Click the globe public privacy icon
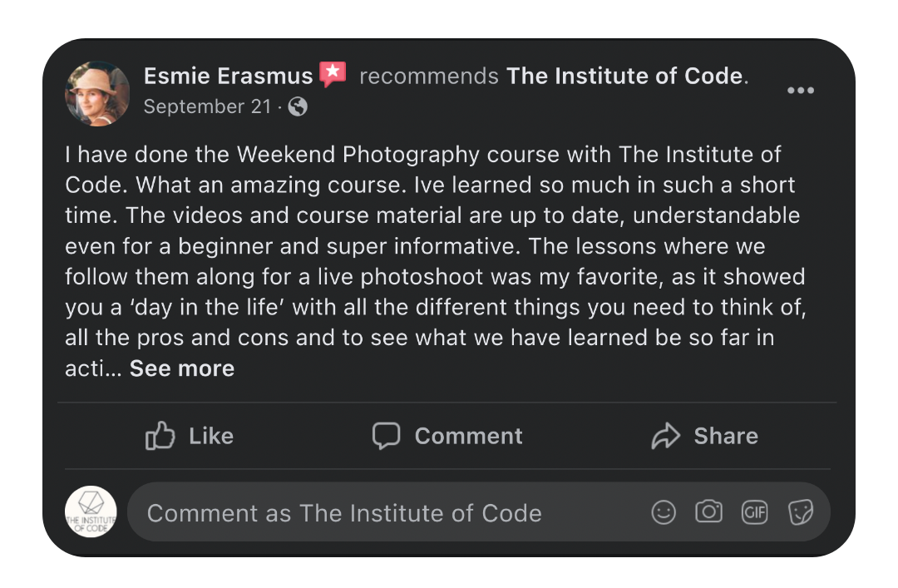The image size is (898, 588). pyautogui.click(x=298, y=106)
